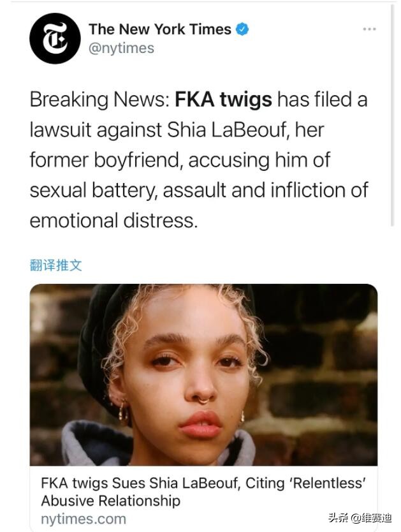The image size is (401, 532).
Task: Open the nytimes.com domain link
Action: (x=84, y=519)
